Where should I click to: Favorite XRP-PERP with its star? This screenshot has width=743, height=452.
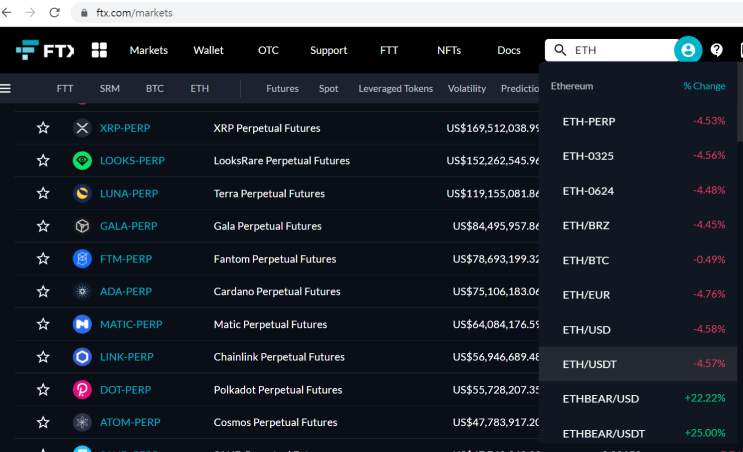click(x=43, y=127)
